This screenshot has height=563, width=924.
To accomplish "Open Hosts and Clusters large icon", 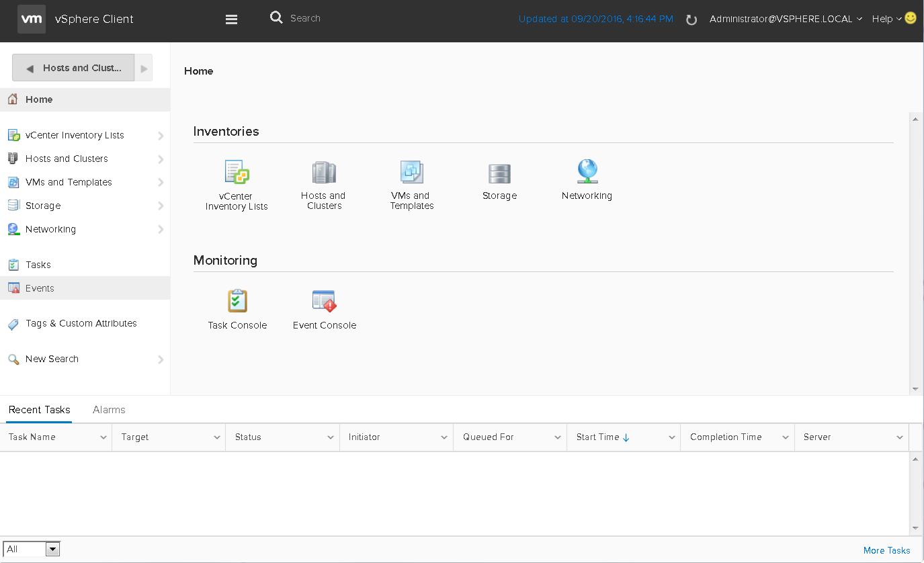I will tap(324, 173).
